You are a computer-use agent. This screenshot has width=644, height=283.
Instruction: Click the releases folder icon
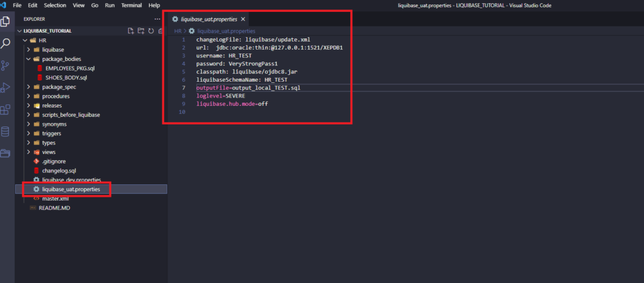point(36,106)
